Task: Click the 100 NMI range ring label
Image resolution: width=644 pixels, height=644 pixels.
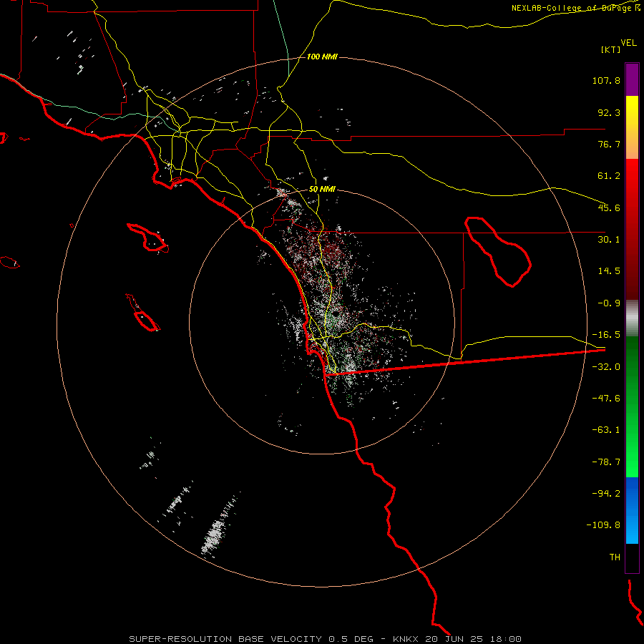Action: pyautogui.click(x=322, y=57)
